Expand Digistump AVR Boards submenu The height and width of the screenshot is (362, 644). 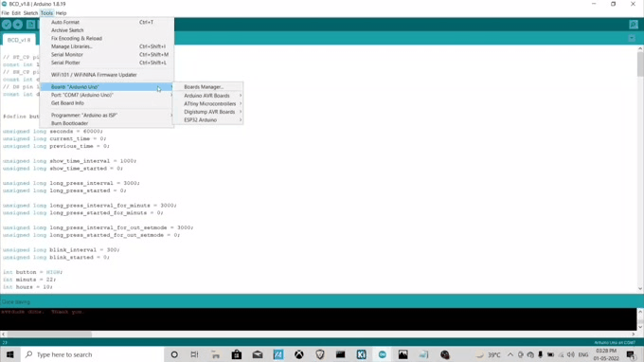coord(207,112)
